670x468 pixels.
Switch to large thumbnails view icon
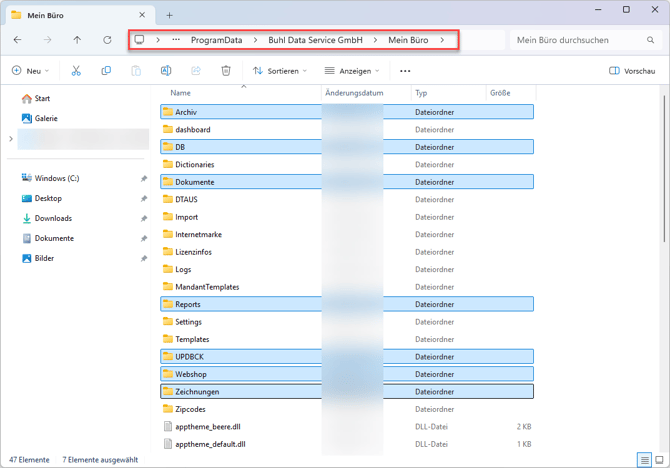(660, 460)
